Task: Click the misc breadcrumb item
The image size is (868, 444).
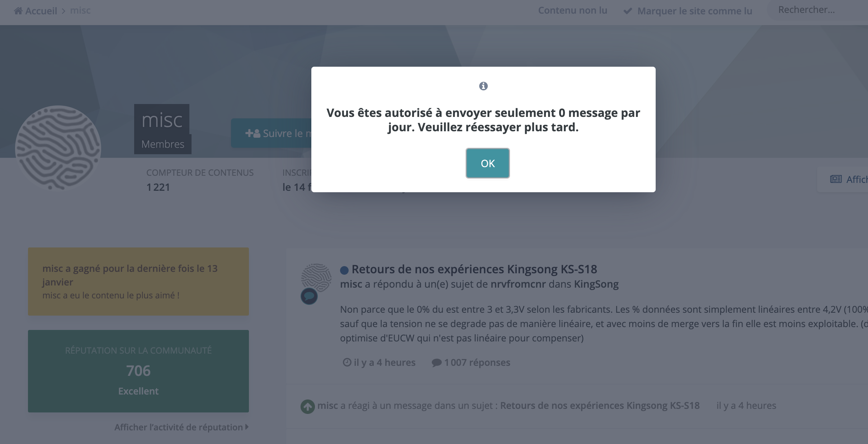Action: coord(80,11)
